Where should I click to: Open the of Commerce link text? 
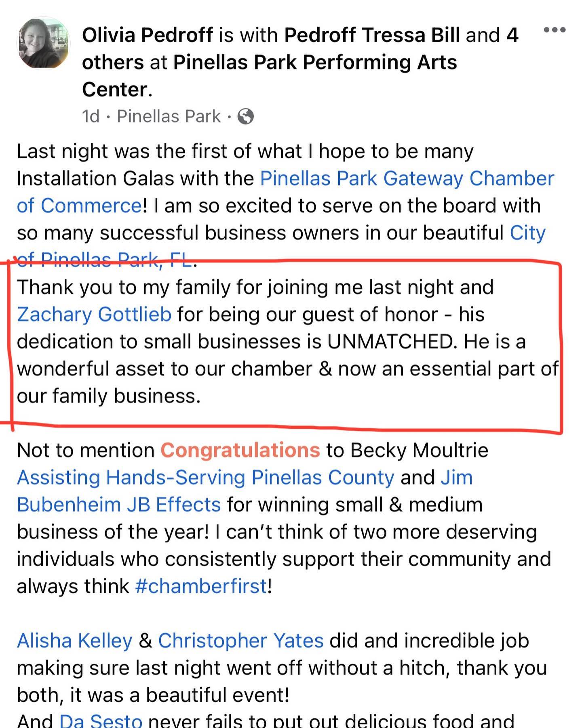coord(79,205)
